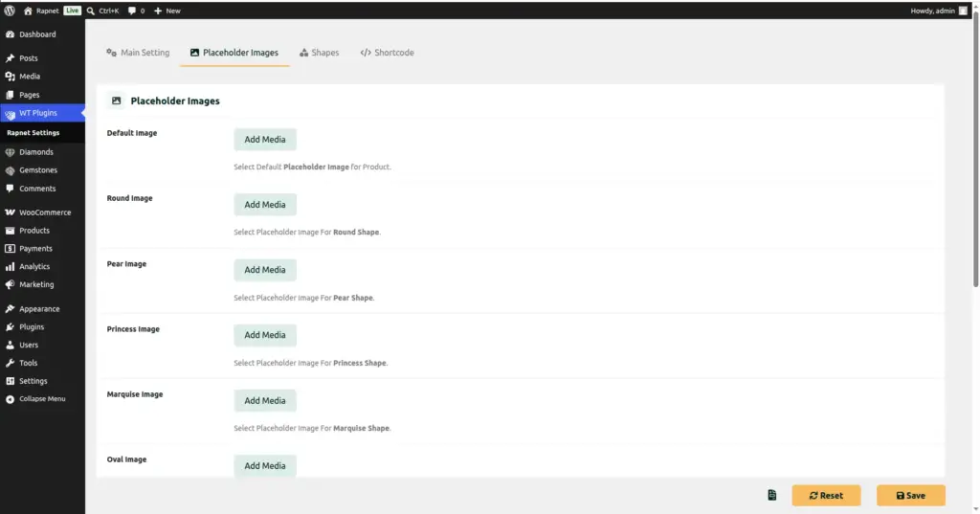Add Media for Round Image
The width and height of the screenshot is (980, 514).
pyautogui.click(x=265, y=205)
